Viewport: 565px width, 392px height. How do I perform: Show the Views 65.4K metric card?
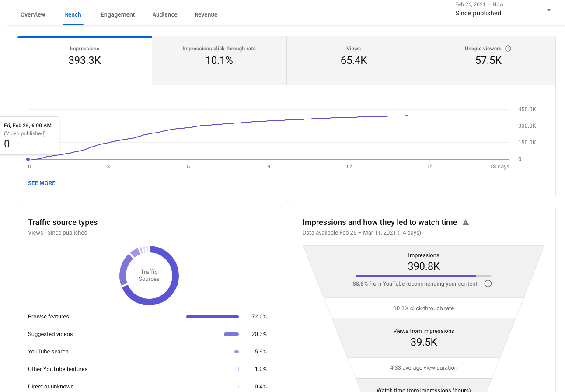(354, 60)
